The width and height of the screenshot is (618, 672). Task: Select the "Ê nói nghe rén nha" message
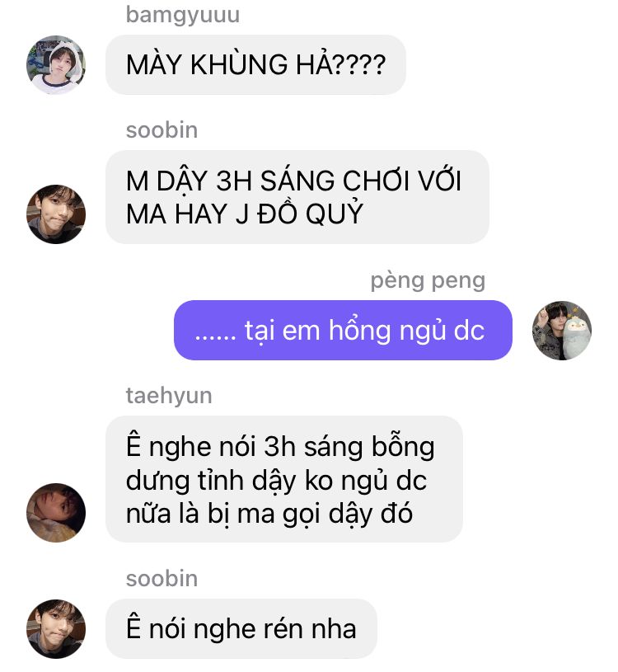click(241, 629)
